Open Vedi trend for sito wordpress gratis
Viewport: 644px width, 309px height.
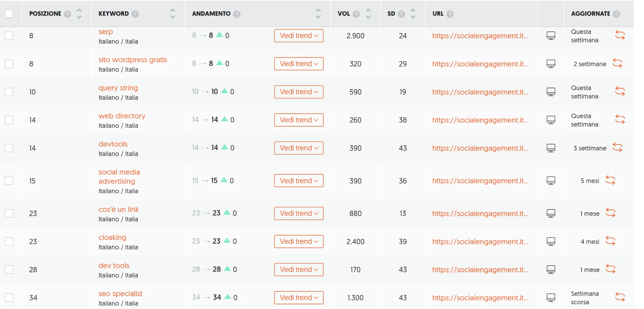(x=298, y=64)
